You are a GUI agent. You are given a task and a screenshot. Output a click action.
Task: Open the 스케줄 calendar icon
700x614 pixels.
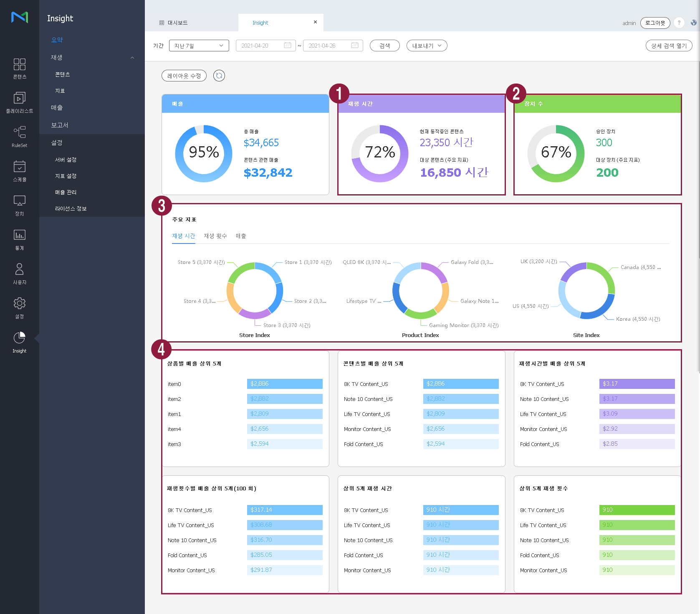[x=19, y=171]
